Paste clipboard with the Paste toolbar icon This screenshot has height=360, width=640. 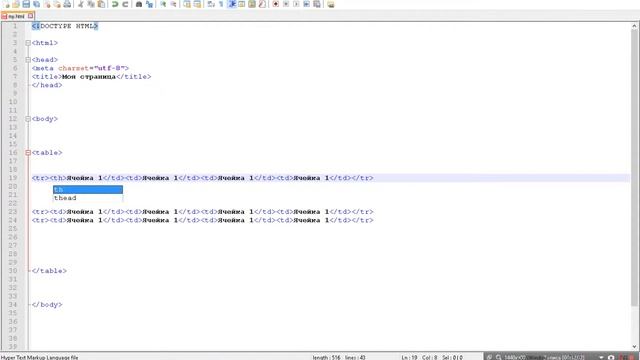click(101, 4)
